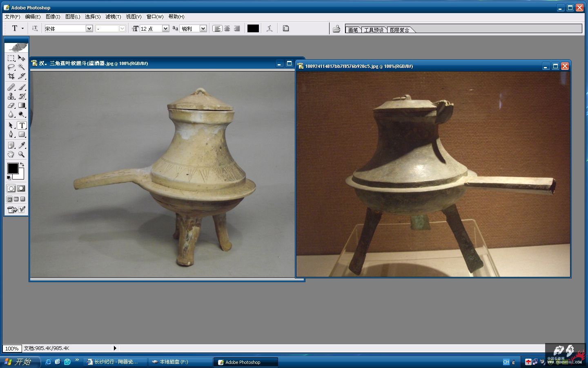The image size is (588, 368).
Task: Switch to the 工具预设 palette tab
Action: tap(374, 30)
